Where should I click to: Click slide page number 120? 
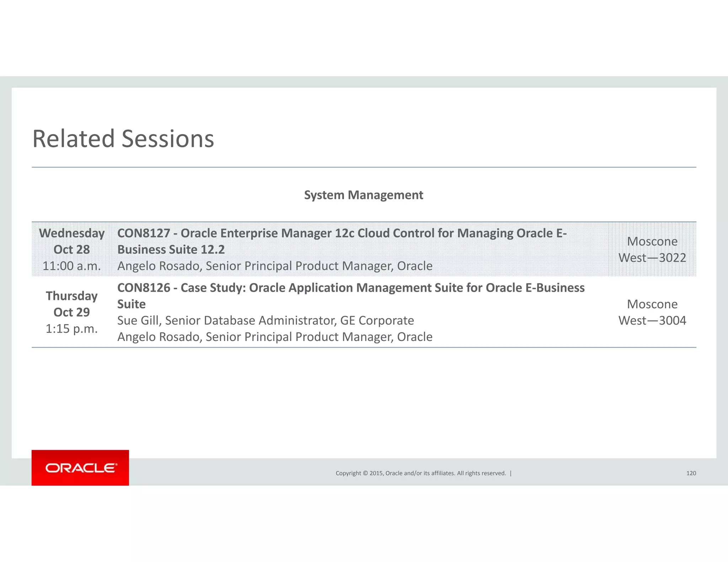point(691,473)
